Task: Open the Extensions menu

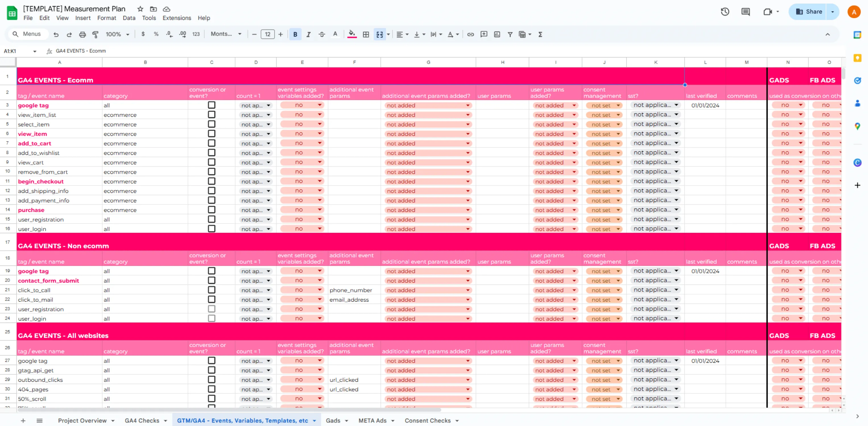Action: (177, 18)
